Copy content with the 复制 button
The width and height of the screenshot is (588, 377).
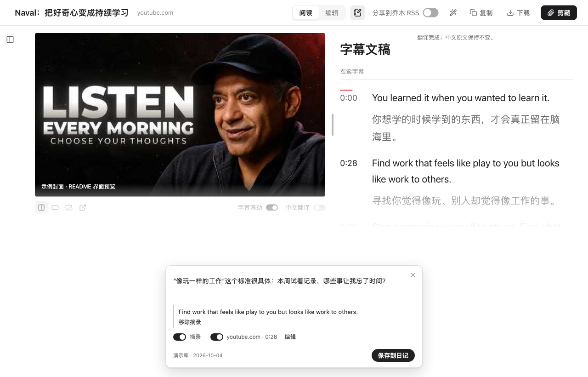[x=481, y=13]
